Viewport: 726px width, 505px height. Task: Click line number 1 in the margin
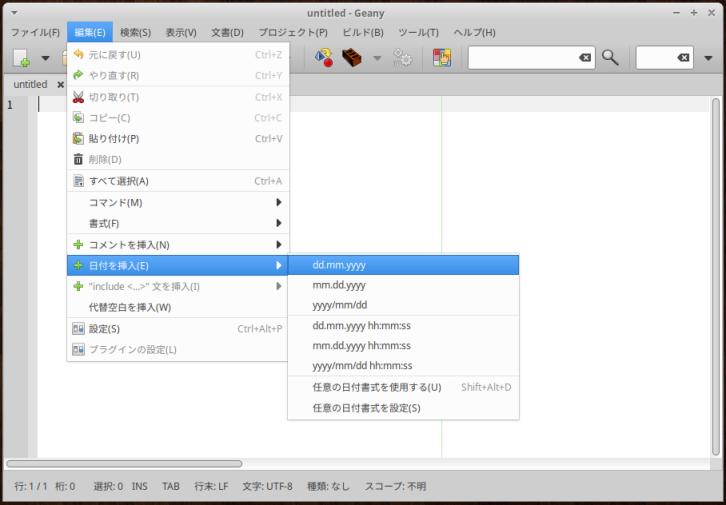[x=10, y=105]
